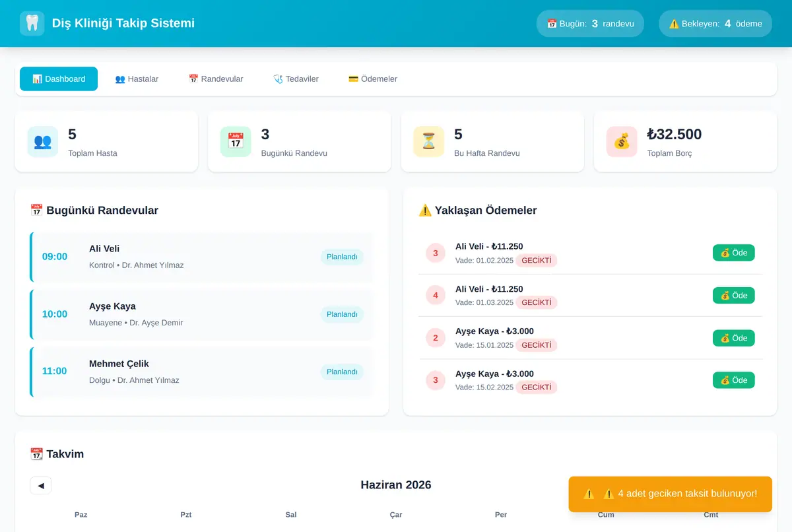Viewport: 792px width, 532px height.
Task: Click the Planlandı status of Mehmet Çelik
Action: 342,372
